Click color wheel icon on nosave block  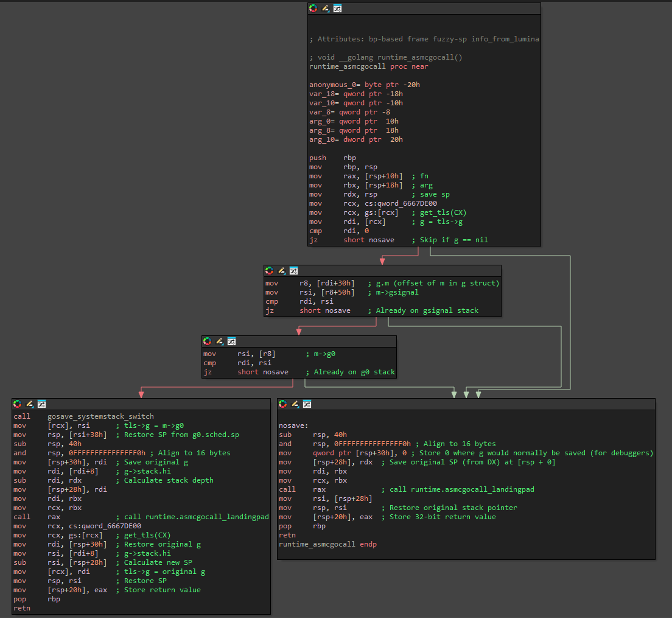point(282,404)
